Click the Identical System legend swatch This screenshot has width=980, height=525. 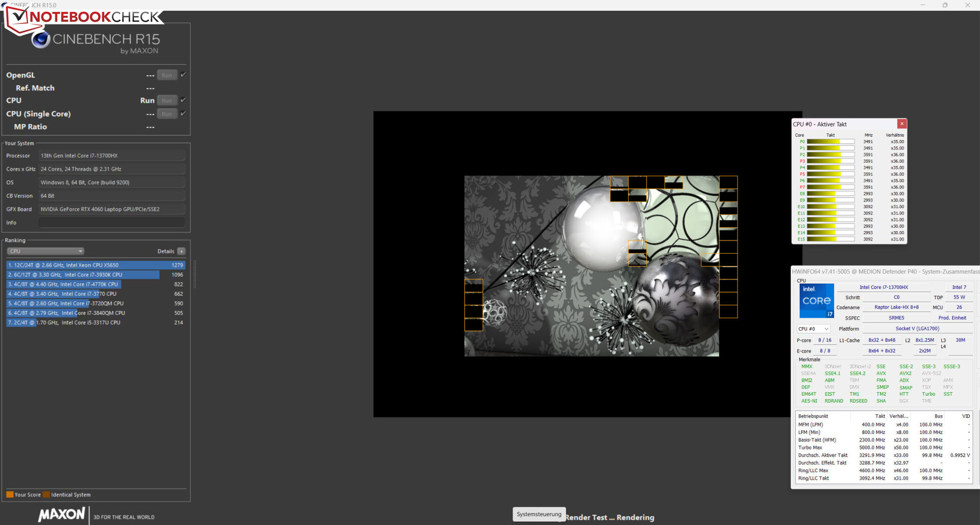pyautogui.click(x=46, y=494)
